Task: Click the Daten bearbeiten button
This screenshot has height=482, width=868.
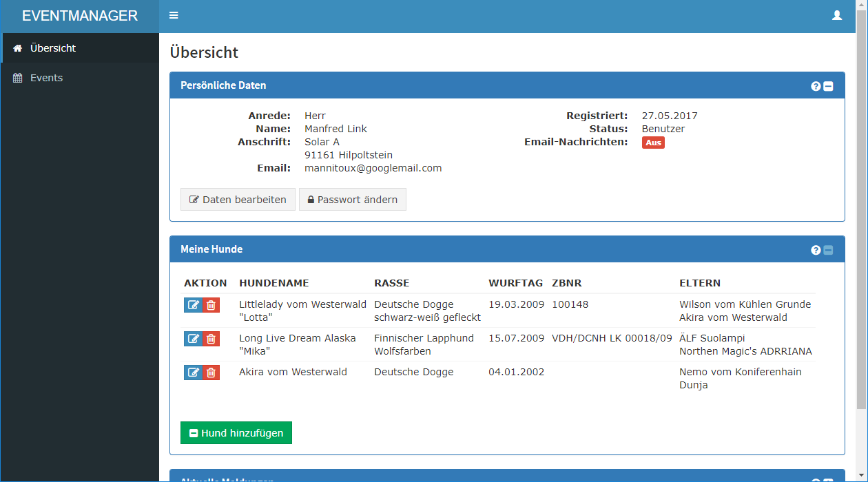Action: tap(238, 200)
